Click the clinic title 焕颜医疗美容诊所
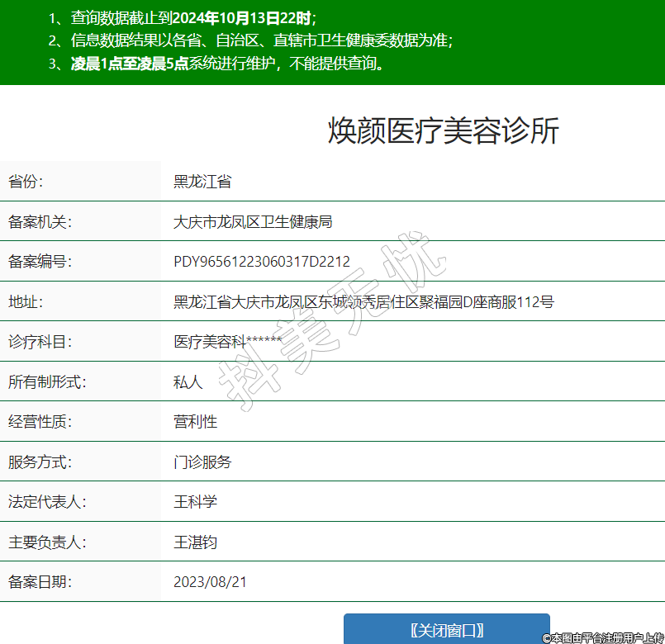The height and width of the screenshot is (644, 665). coord(444,131)
